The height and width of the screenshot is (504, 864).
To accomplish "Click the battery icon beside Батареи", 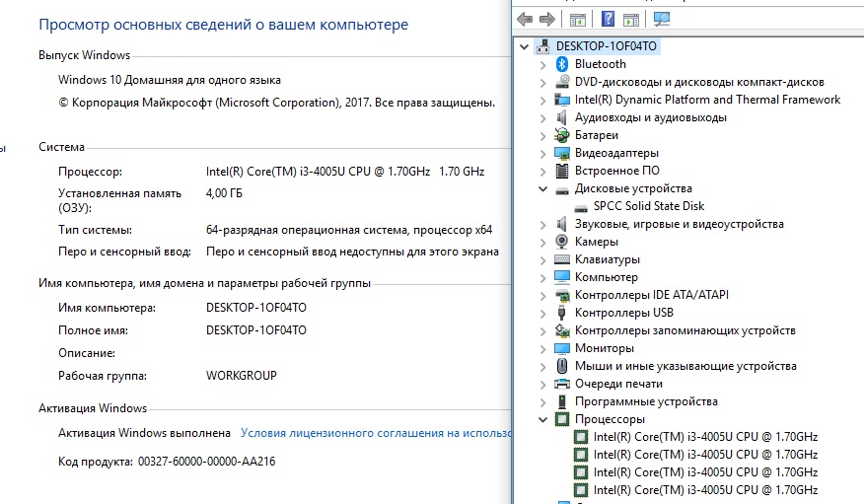I will [x=562, y=135].
